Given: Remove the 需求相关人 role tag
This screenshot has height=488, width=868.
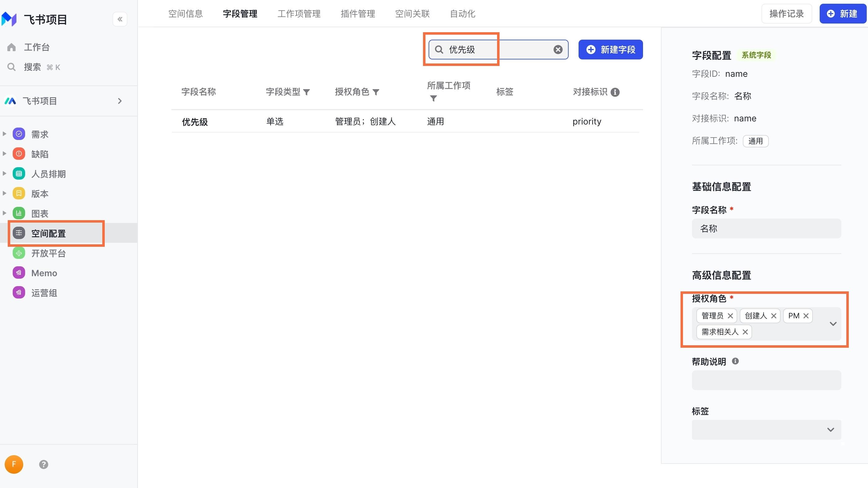Looking at the screenshot, I should (x=745, y=332).
